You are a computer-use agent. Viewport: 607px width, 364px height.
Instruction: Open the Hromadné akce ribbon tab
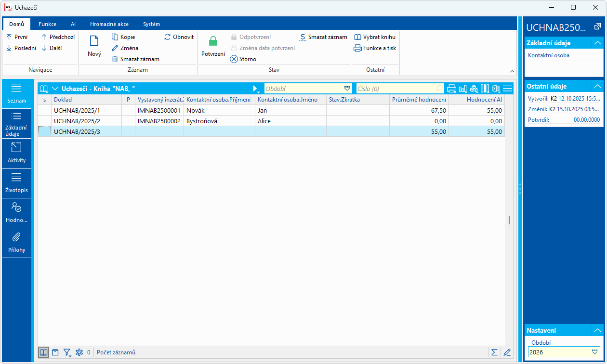point(109,24)
